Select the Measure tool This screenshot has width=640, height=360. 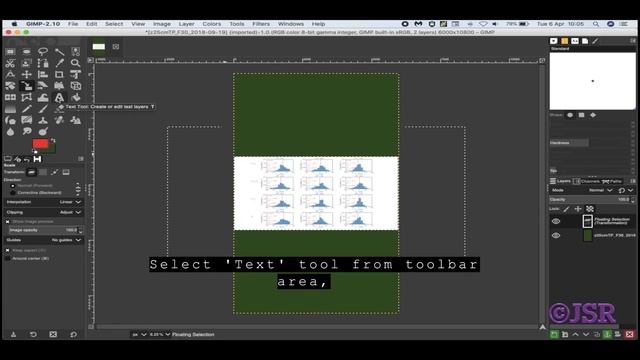[10, 75]
